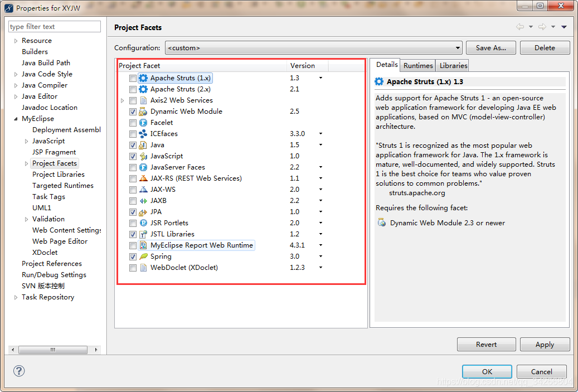The height and width of the screenshot is (392, 578).
Task: Uncheck the JPA facet checkbox
Action: 133,212
